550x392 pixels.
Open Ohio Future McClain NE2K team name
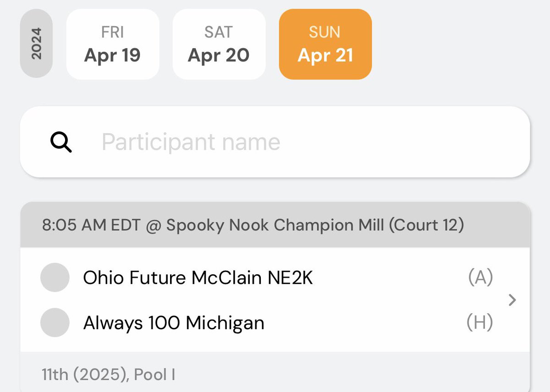[x=198, y=278]
